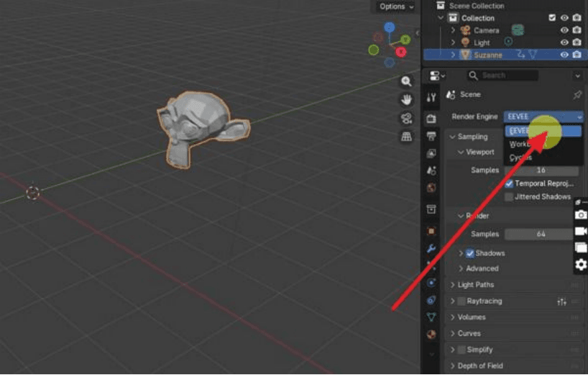Screen dimensions: 588x375
Task: Open the Material properties sphere icon
Action: click(431, 334)
